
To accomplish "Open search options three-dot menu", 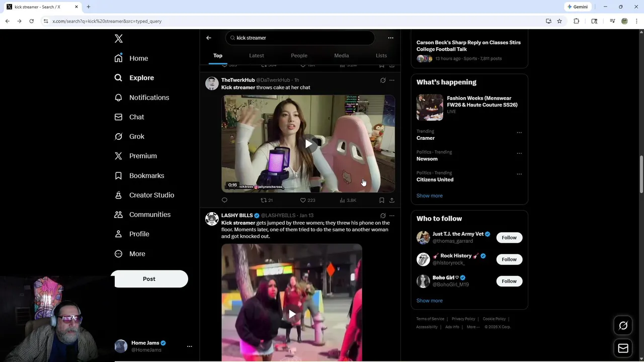I will (390, 38).
